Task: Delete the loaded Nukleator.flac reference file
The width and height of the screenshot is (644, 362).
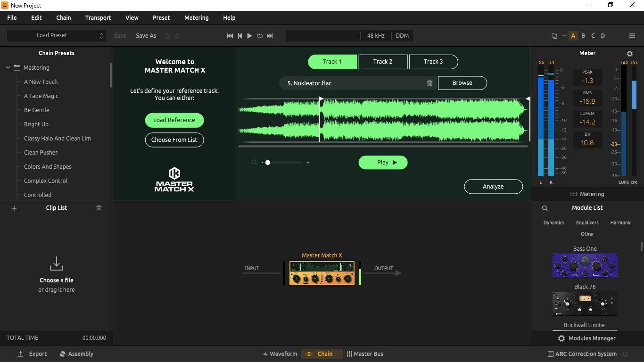Action: click(429, 83)
